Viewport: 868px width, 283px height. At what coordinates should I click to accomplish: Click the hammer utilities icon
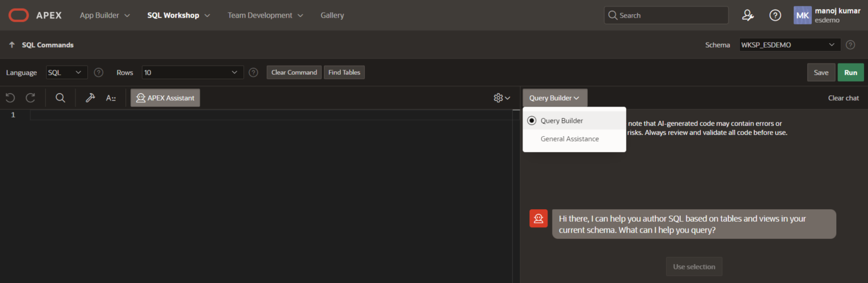(x=90, y=98)
